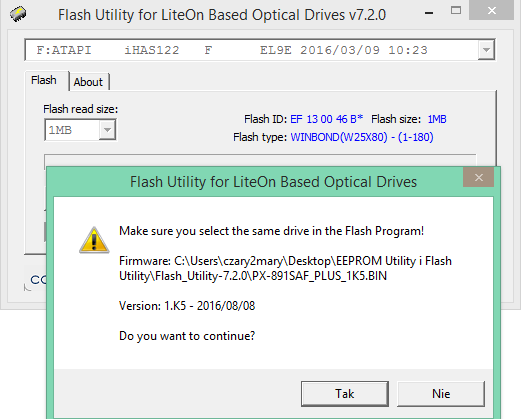527x419 pixels.
Task: Switch to the About tab
Action: 89,82
